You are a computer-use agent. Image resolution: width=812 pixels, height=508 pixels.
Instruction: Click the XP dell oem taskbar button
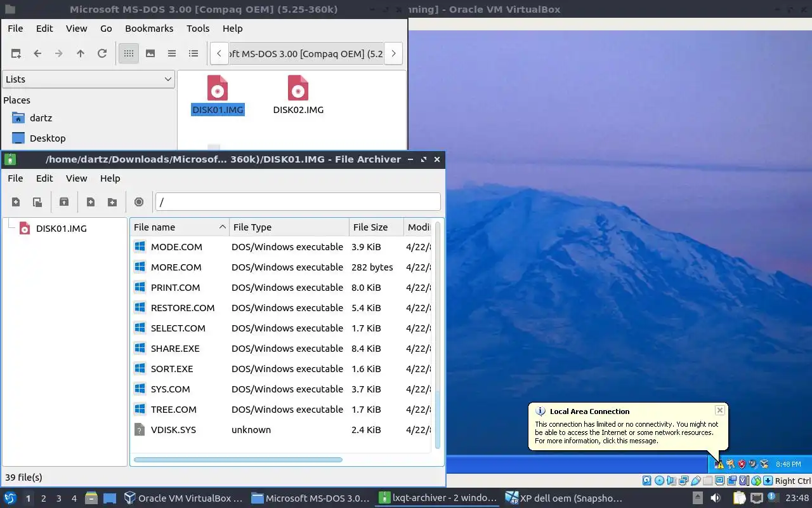click(564, 498)
